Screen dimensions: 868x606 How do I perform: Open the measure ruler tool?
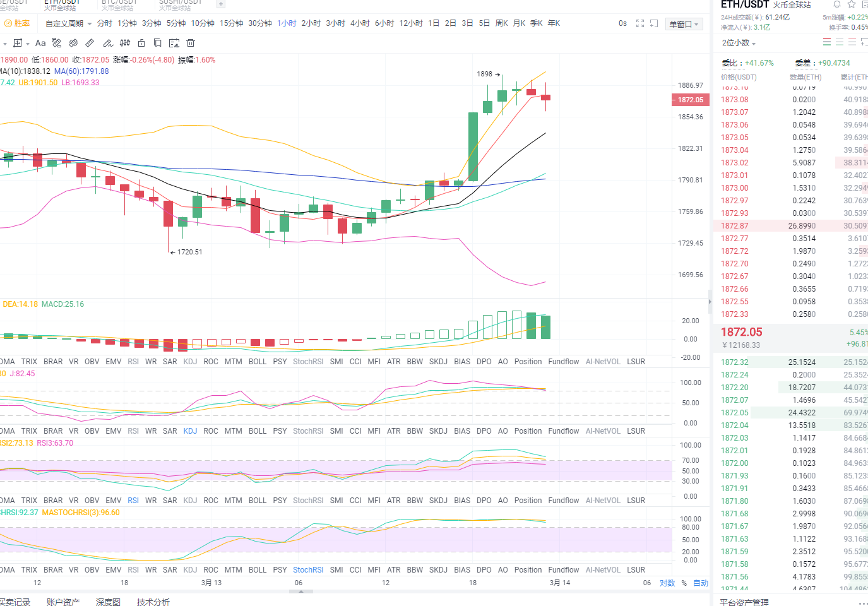point(90,42)
